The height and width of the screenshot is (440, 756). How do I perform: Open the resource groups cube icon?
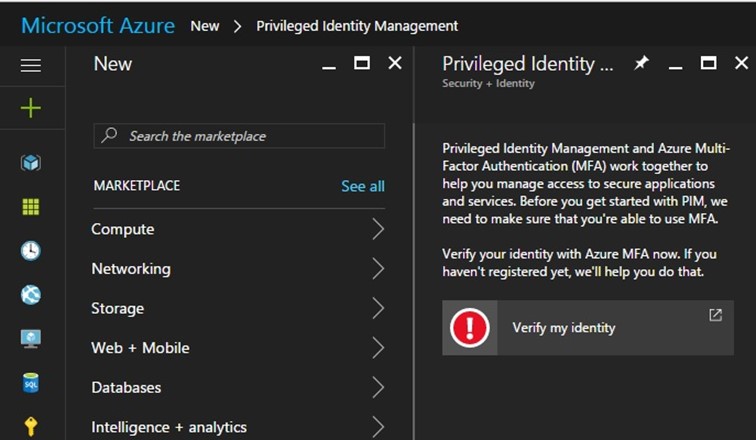click(30, 163)
